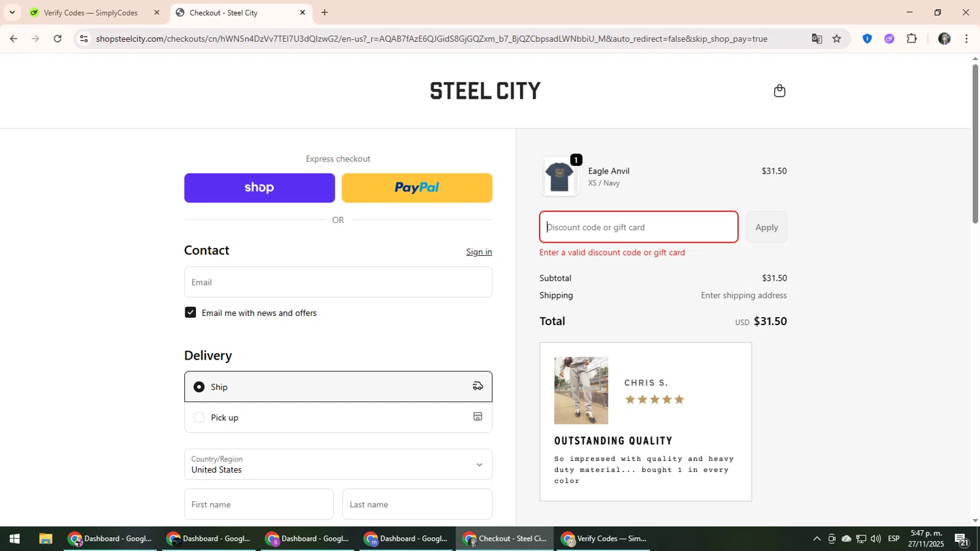Open the shopping bag cart icon

pos(779,91)
